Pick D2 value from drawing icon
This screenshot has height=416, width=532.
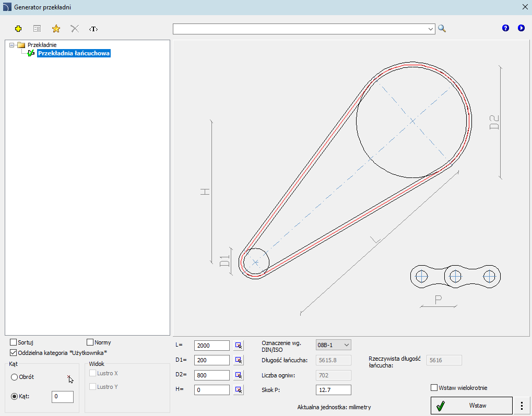coord(239,375)
